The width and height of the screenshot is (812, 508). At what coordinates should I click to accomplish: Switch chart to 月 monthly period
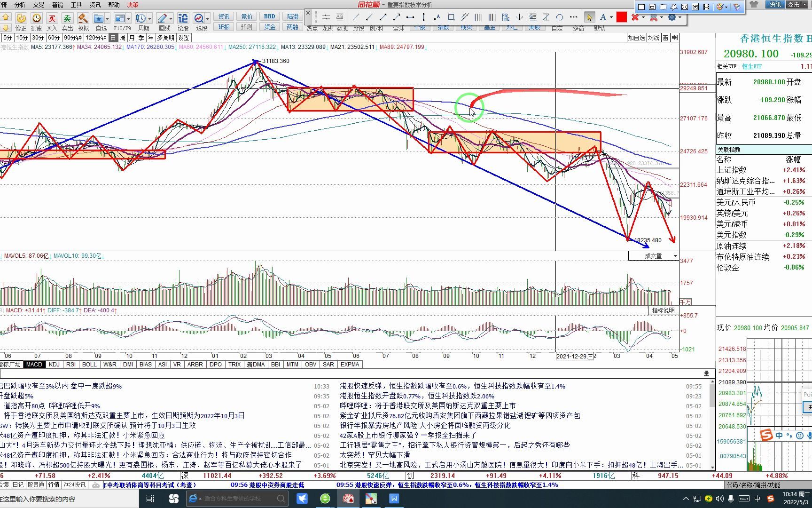tap(132, 38)
